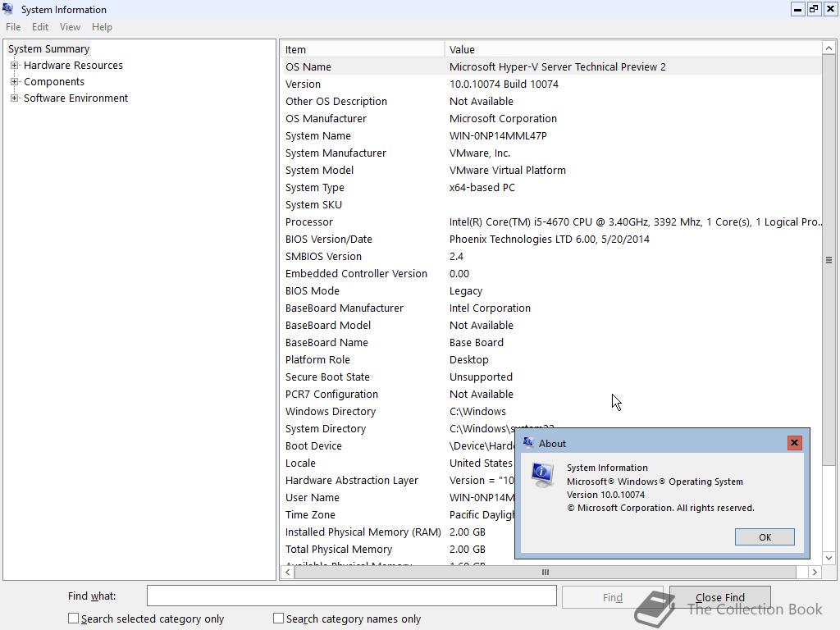Viewport: 840px width, 630px height.
Task: Click value 'VMware Virtual Platform'
Action: click(507, 170)
